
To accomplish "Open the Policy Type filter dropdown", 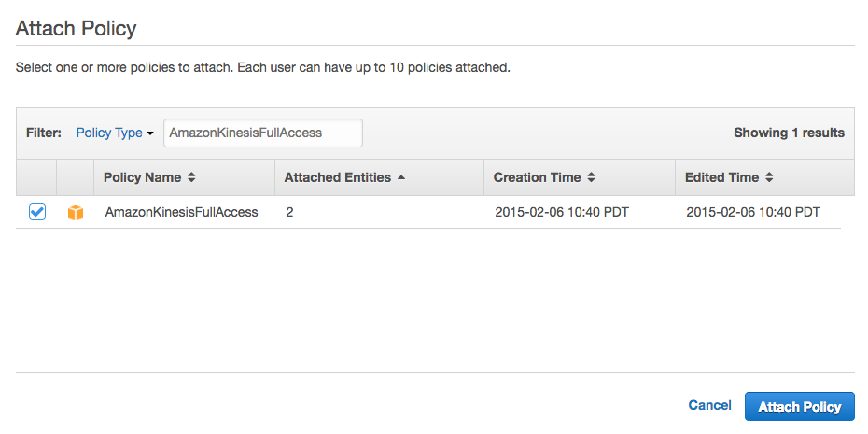I will [114, 133].
